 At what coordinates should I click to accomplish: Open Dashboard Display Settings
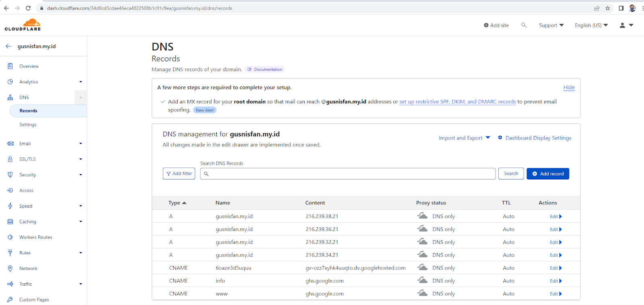point(535,138)
